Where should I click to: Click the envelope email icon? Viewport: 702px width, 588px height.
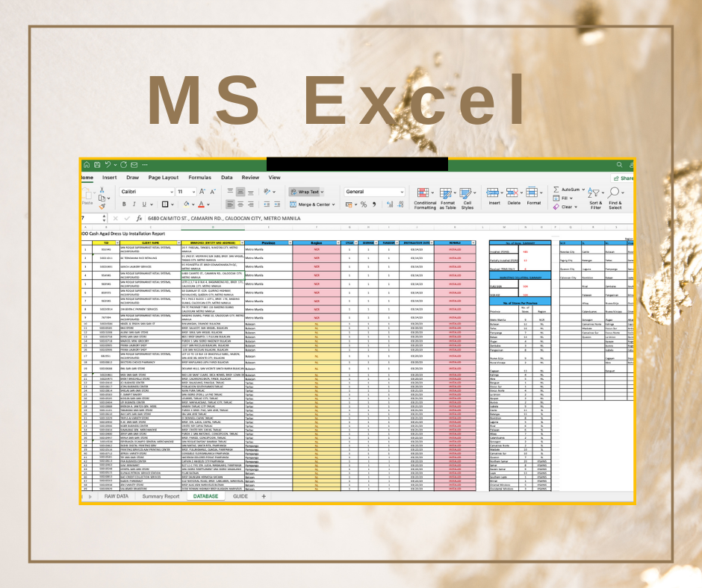(134, 165)
